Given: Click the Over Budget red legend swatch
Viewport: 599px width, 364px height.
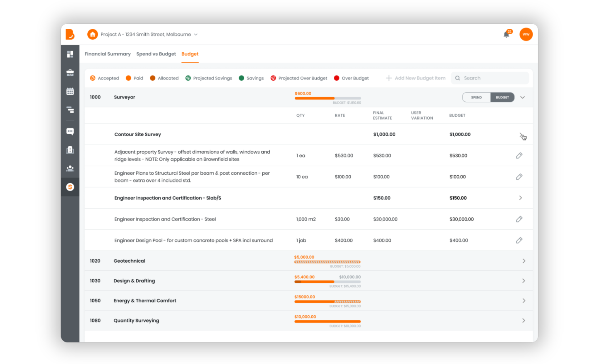Looking at the screenshot, I should click(x=336, y=78).
